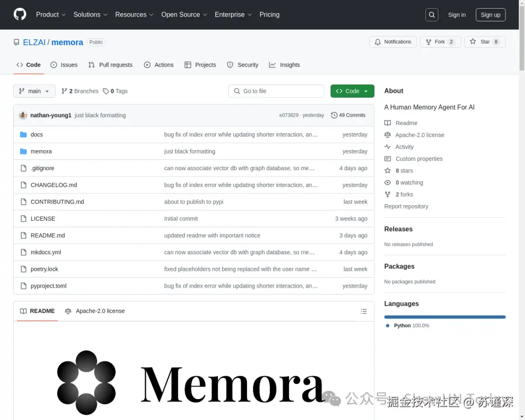This screenshot has width=525, height=420.
Task: Expand the Enterprise menu
Action: (x=233, y=15)
